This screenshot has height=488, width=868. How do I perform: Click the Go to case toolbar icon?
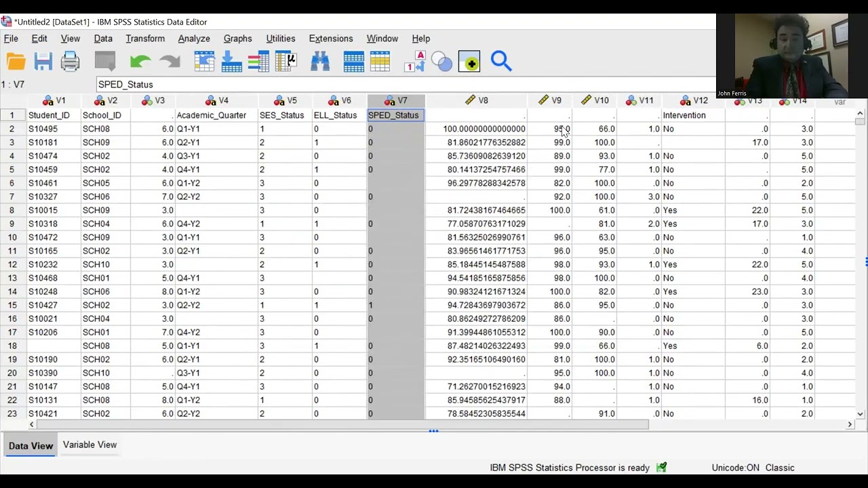[204, 62]
